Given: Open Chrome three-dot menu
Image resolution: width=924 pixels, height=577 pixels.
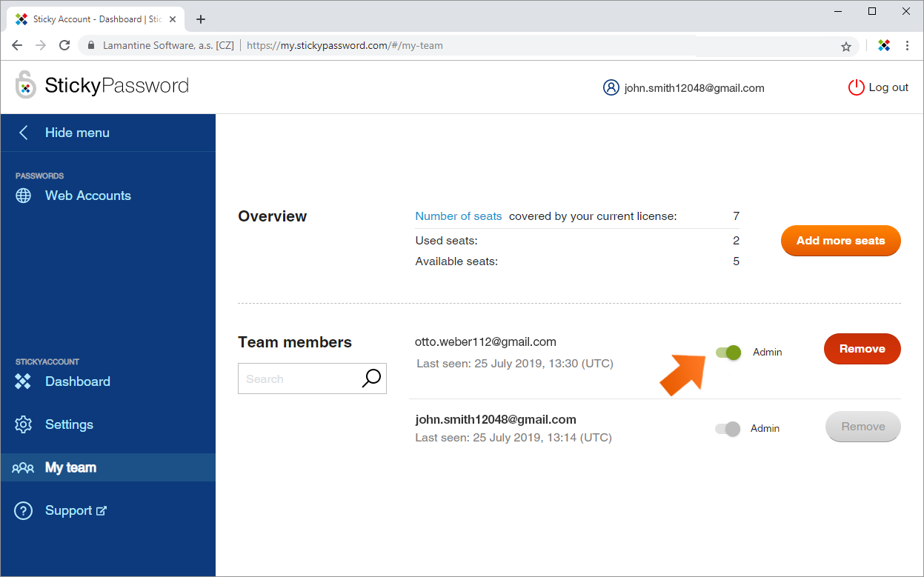Looking at the screenshot, I should pyautogui.click(x=908, y=45).
